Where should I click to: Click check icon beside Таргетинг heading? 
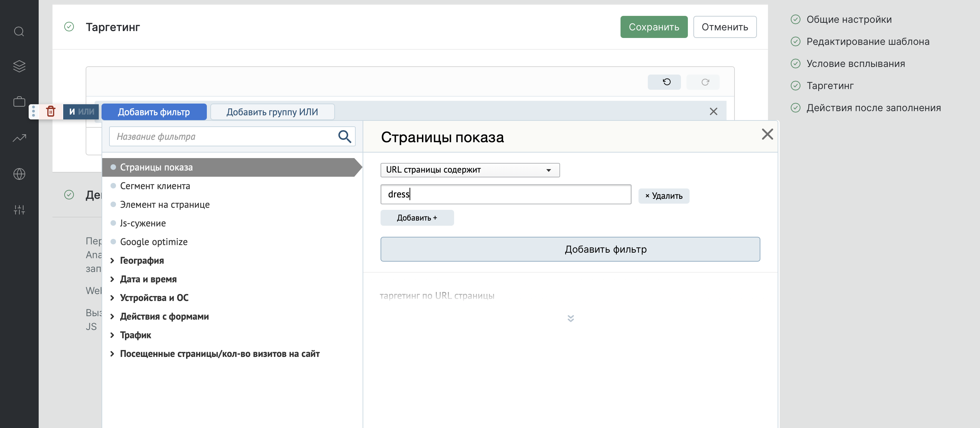click(x=69, y=27)
